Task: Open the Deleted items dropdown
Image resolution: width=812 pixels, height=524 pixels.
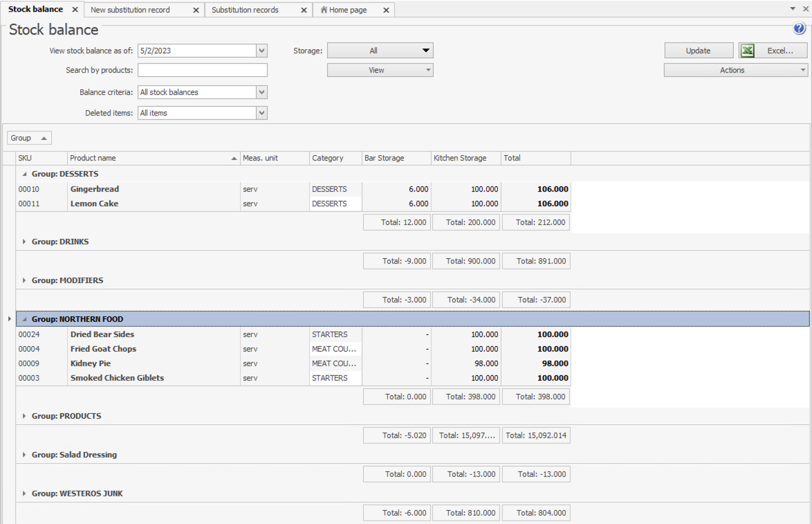Action: (261, 113)
